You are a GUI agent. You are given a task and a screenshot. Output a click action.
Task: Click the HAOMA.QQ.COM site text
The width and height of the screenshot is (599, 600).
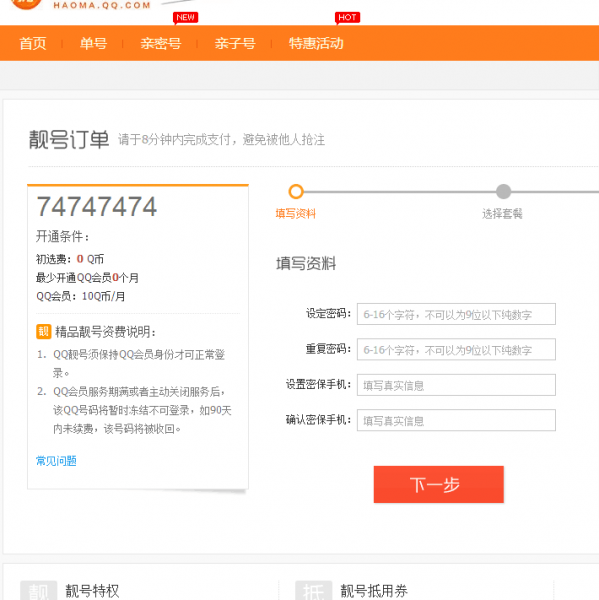(102, 5)
